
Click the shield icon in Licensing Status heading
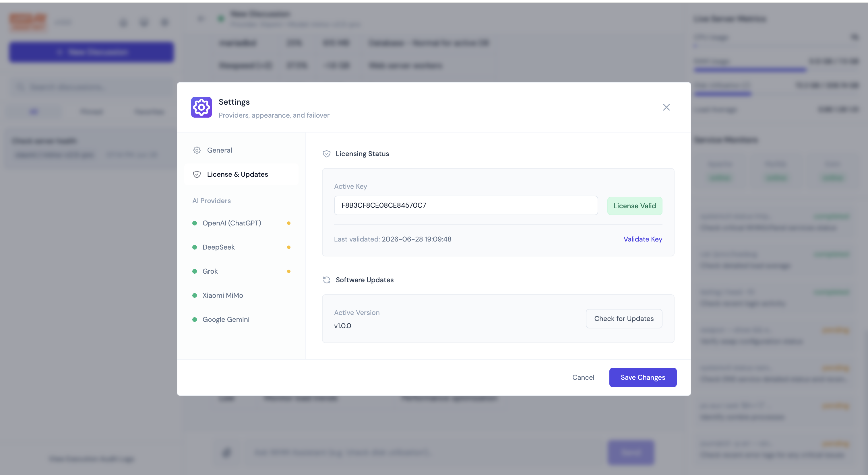(x=327, y=154)
